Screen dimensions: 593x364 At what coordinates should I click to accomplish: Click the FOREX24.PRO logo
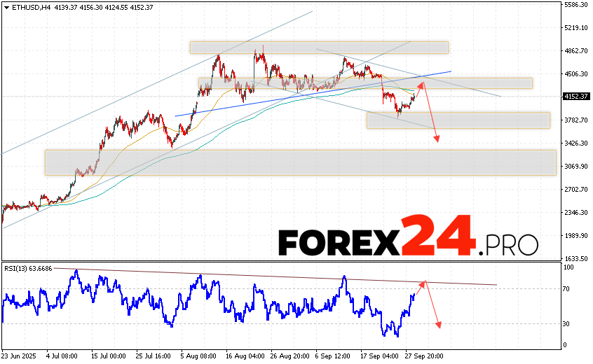[x=408, y=242]
